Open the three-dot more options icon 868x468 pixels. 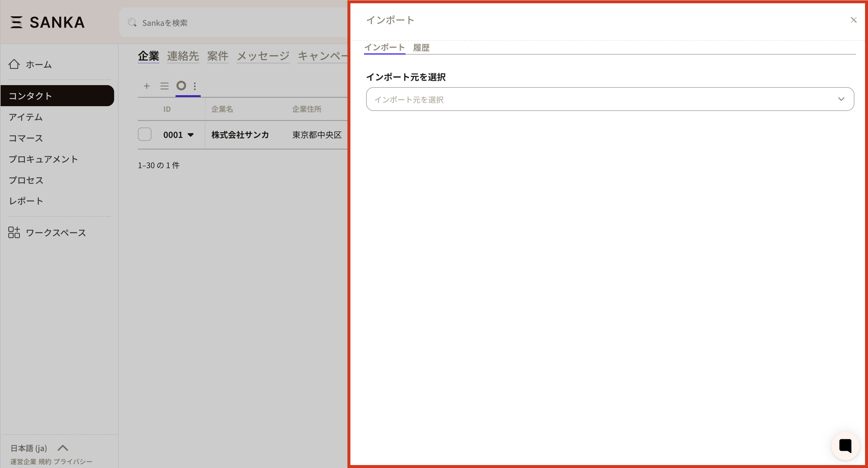(195, 86)
